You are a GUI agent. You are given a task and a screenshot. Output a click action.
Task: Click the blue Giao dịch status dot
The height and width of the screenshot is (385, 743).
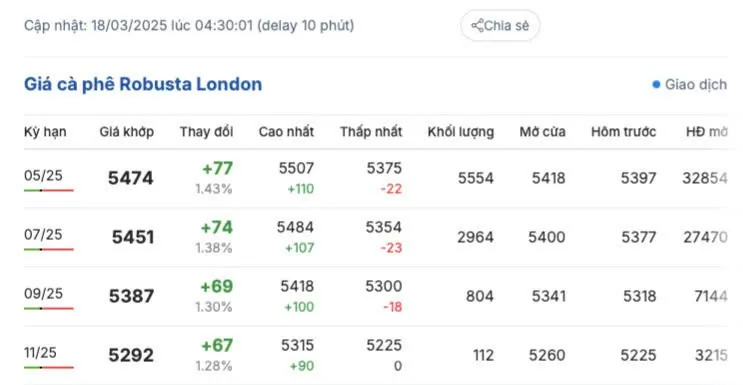click(656, 84)
